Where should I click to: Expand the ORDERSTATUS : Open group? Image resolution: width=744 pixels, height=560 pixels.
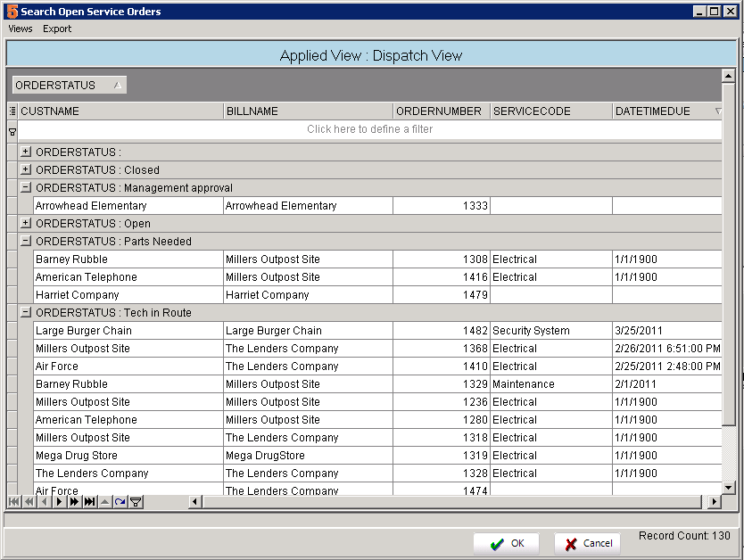26,223
